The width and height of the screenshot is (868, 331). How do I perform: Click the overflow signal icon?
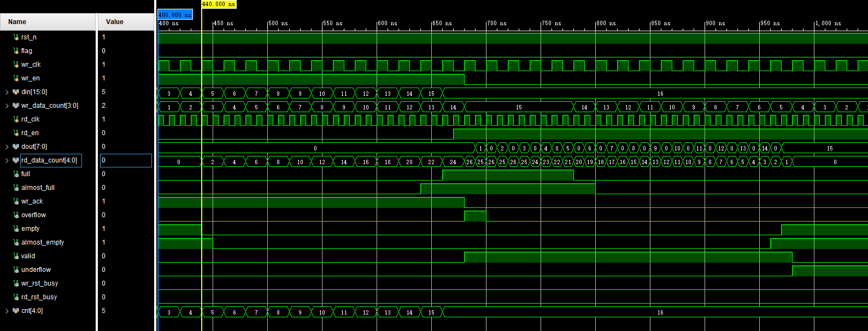coord(16,215)
